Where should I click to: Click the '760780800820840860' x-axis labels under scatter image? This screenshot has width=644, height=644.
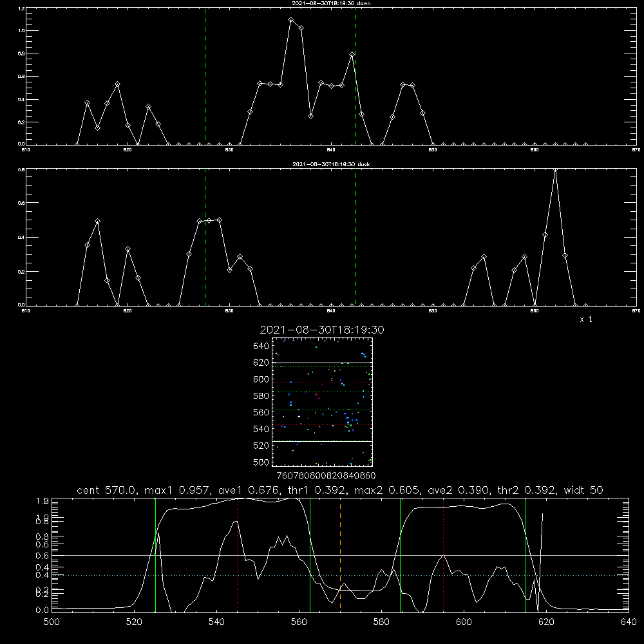click(326, 475)
